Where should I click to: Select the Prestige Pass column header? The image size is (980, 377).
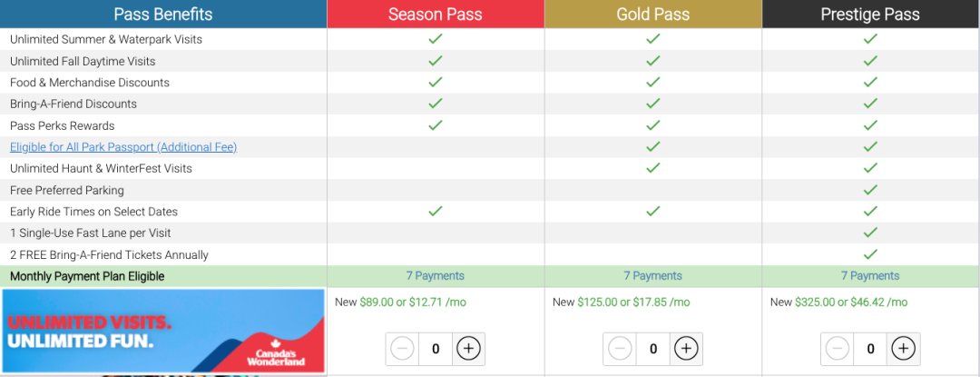coord(870,14)
